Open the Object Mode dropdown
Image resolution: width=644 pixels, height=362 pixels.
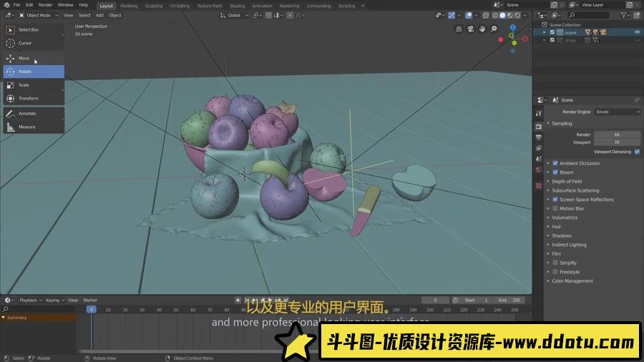click(37, 15)
